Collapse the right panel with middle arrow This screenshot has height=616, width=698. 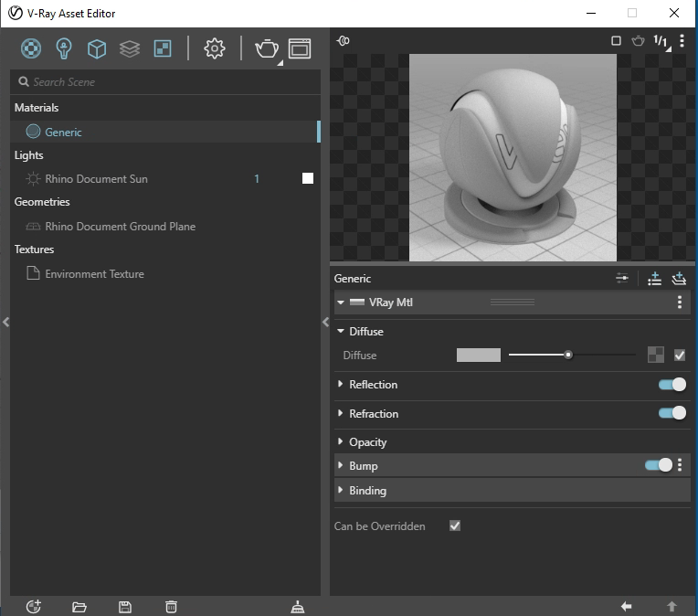click(x=325, y=322)
